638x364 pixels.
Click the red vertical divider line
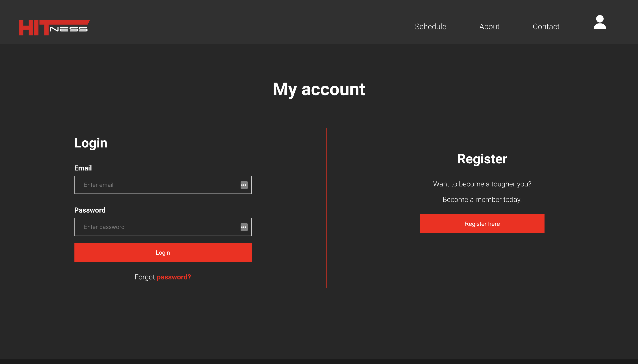[x=326, y=208]
